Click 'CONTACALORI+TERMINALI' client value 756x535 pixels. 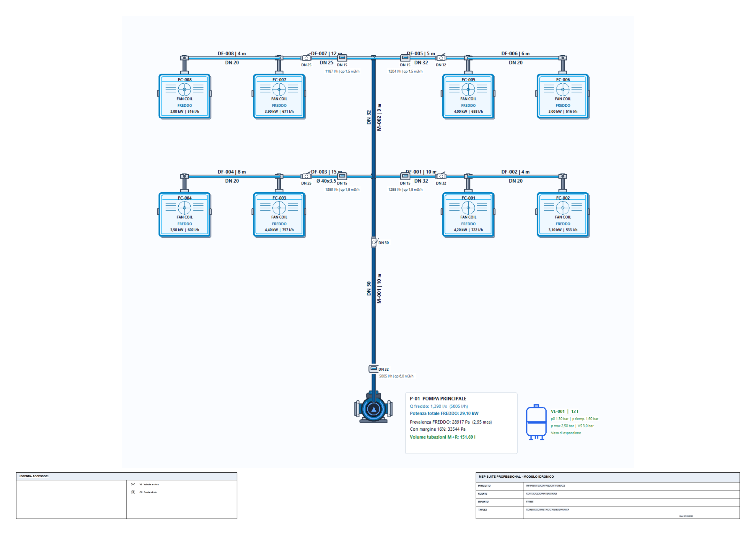tap(541, 494)
